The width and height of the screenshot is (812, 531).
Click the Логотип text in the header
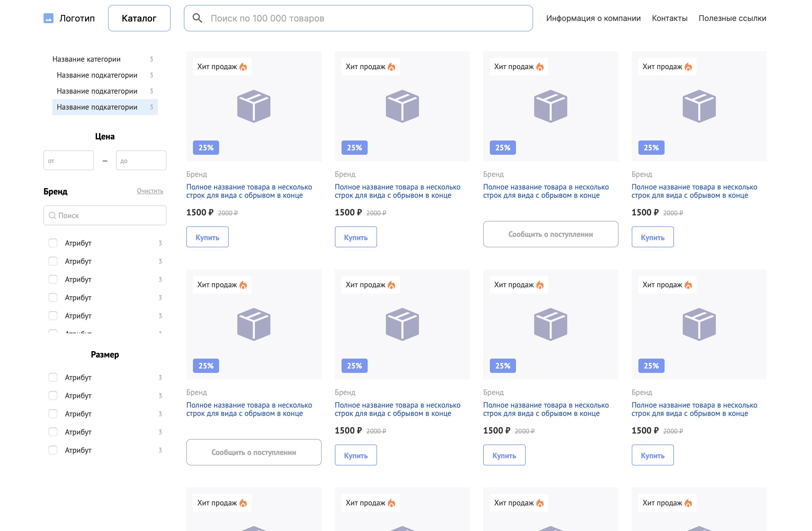77,18
